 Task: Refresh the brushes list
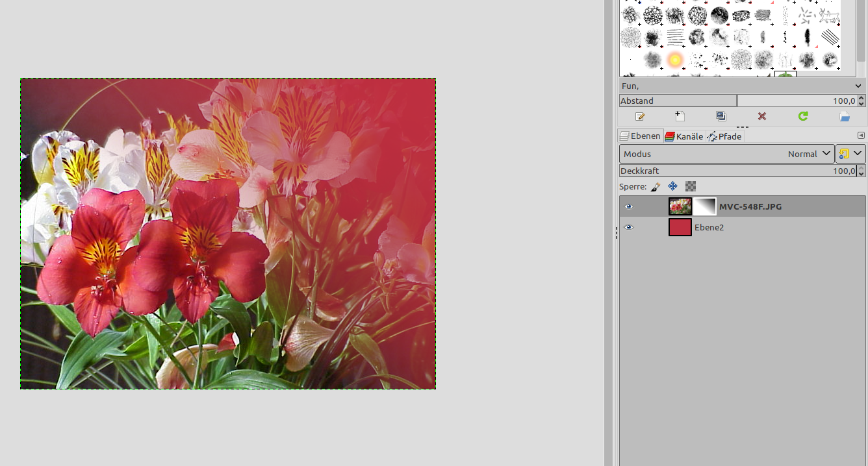[x=803, y=116]
